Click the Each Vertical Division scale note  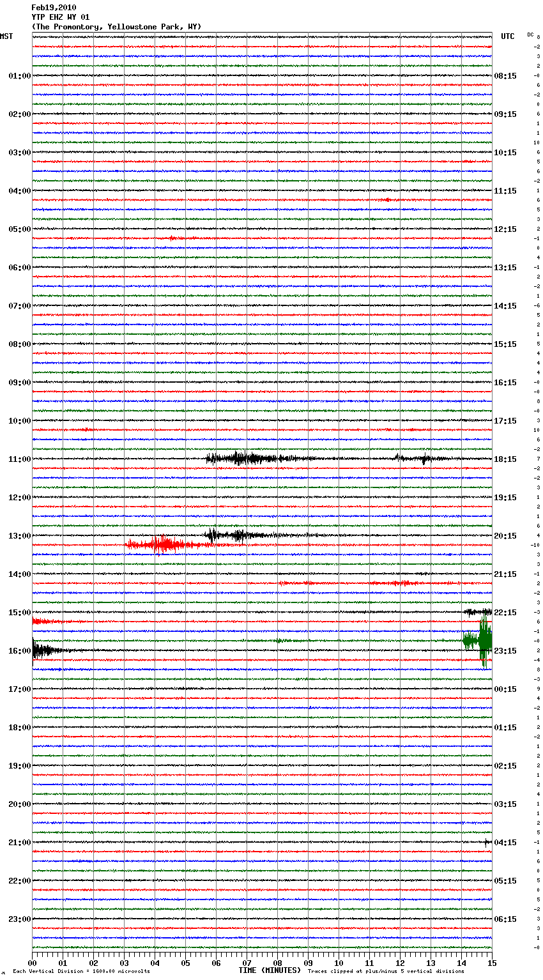click(x=81, y=971)
